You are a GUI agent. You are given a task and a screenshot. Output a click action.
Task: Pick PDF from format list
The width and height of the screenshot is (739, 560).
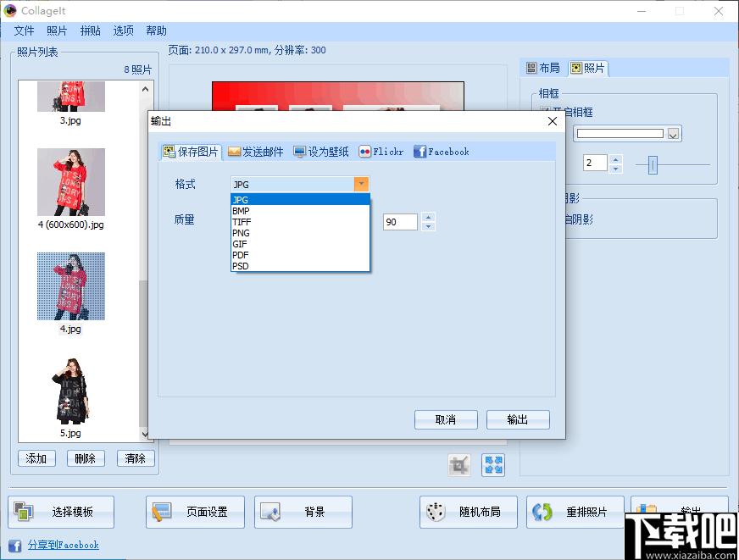[300, 255]
